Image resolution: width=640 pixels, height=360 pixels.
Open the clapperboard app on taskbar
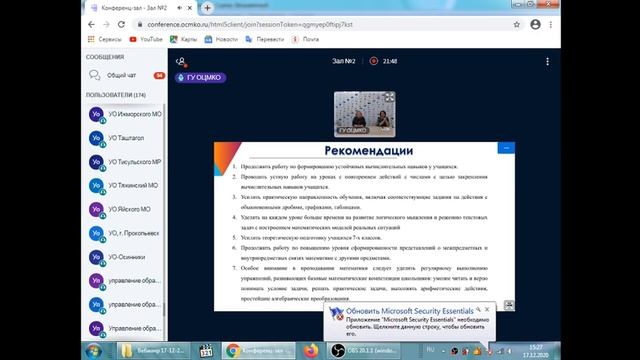pyautogui.click(x=206, y=351)
